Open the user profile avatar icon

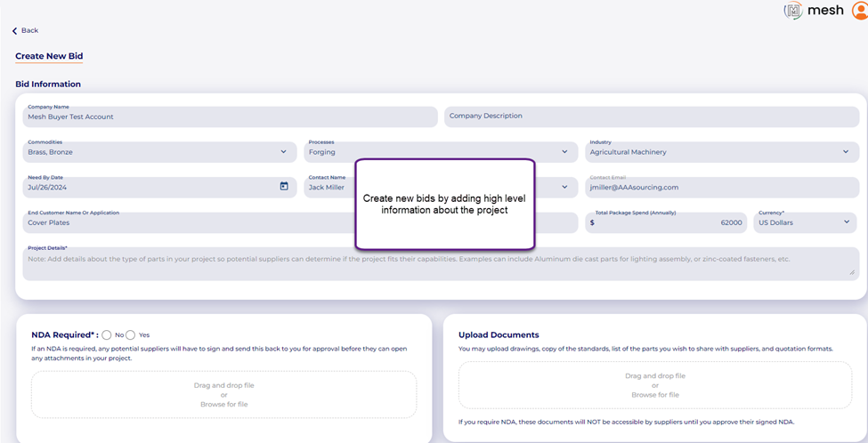[x=858, y=11]
